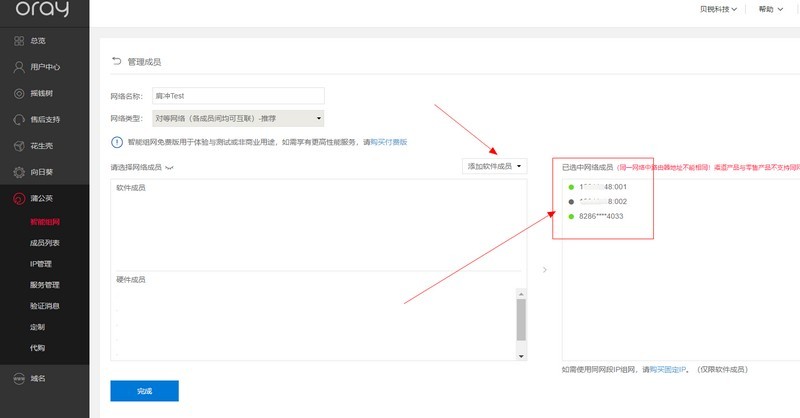Click the scrollbar down arrow
The height and width of the screenshot is (418, 800).
pos(521,356)
